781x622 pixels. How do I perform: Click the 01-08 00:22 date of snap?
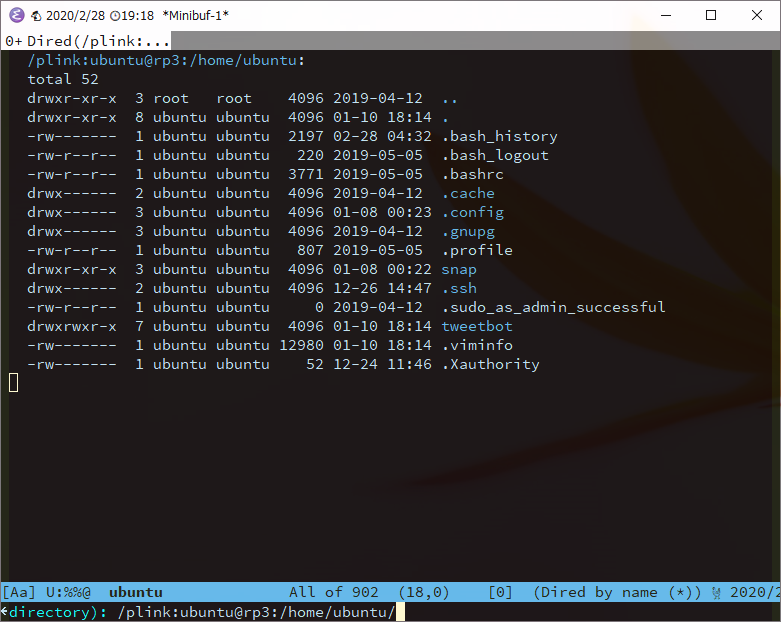coord(382,269)
